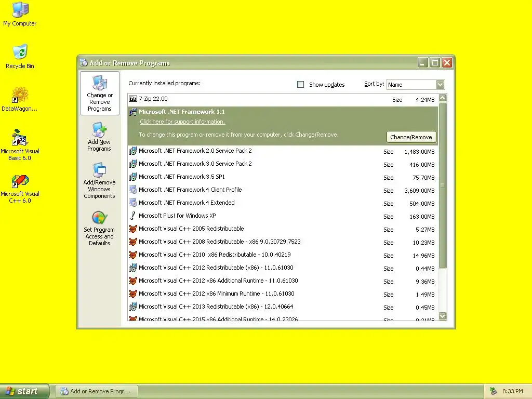Open Change or Remove Programs sidebar section
Image resolution: width=532 pixels, height=399 pixels.
pyautogui.click(x=99, y=94)
